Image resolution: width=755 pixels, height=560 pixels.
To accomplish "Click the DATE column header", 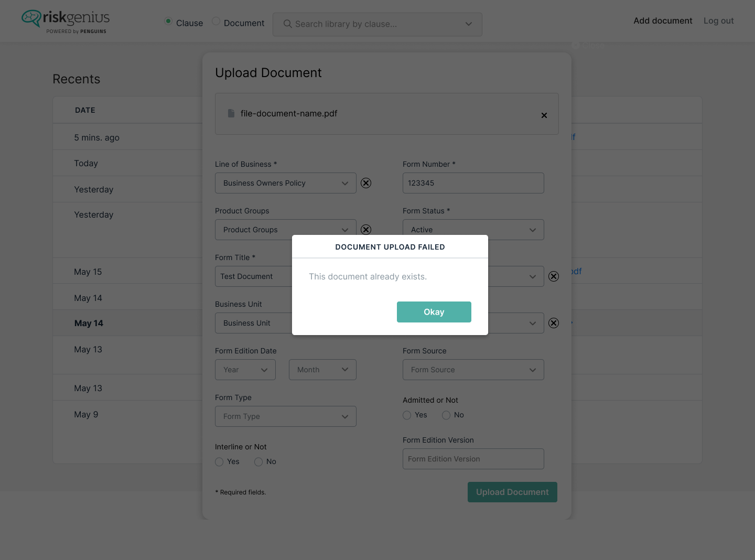I will click(x=85, y=110).
